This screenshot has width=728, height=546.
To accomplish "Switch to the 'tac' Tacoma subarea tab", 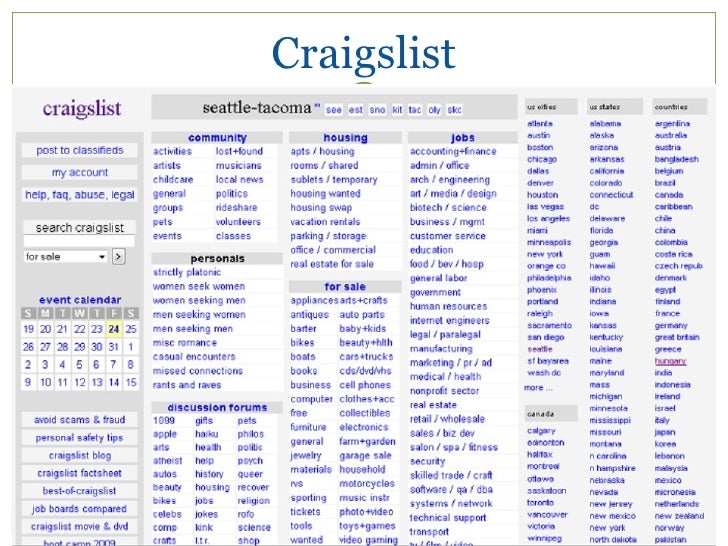I will 415,110.
